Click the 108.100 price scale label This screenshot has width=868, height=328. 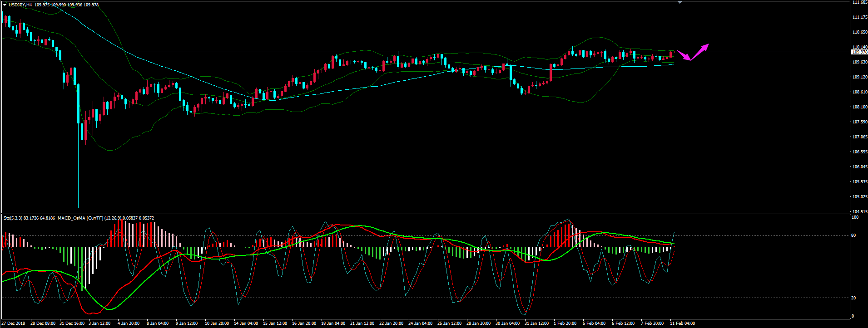[860, 107]
